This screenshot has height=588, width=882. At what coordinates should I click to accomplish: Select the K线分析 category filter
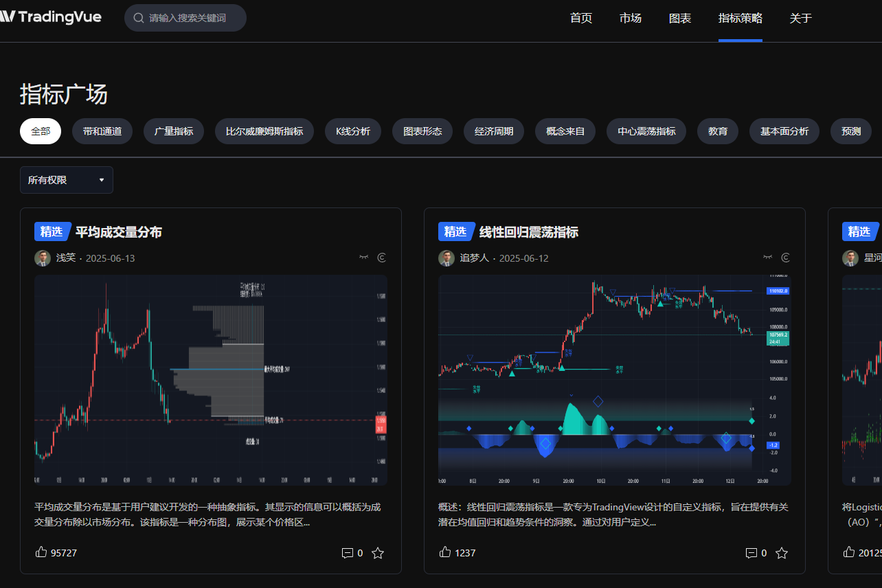353,131
